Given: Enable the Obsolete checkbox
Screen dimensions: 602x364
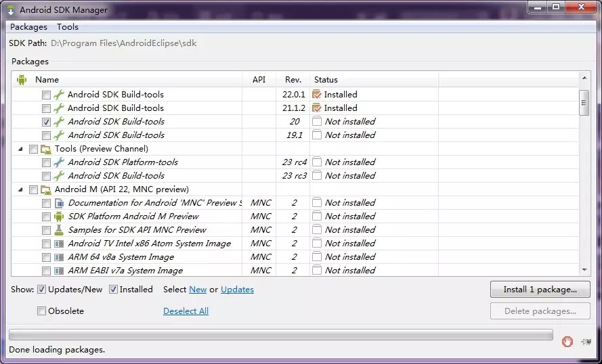Looking at the screenshot, I should (x=41, y=311).
